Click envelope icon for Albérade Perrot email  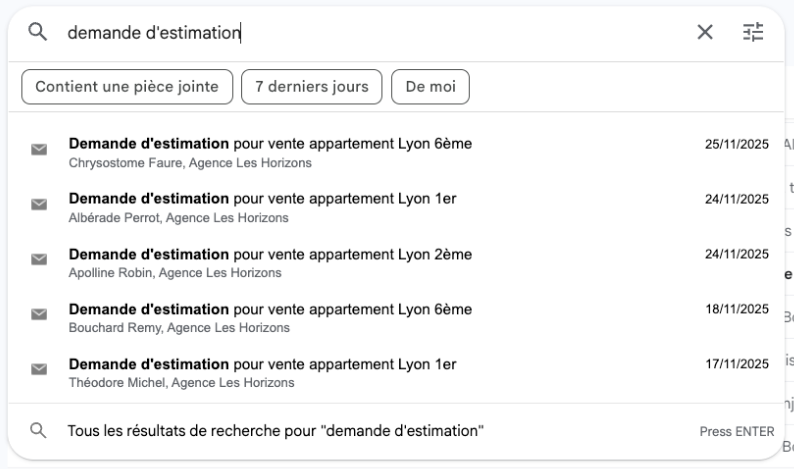[39, 205]
